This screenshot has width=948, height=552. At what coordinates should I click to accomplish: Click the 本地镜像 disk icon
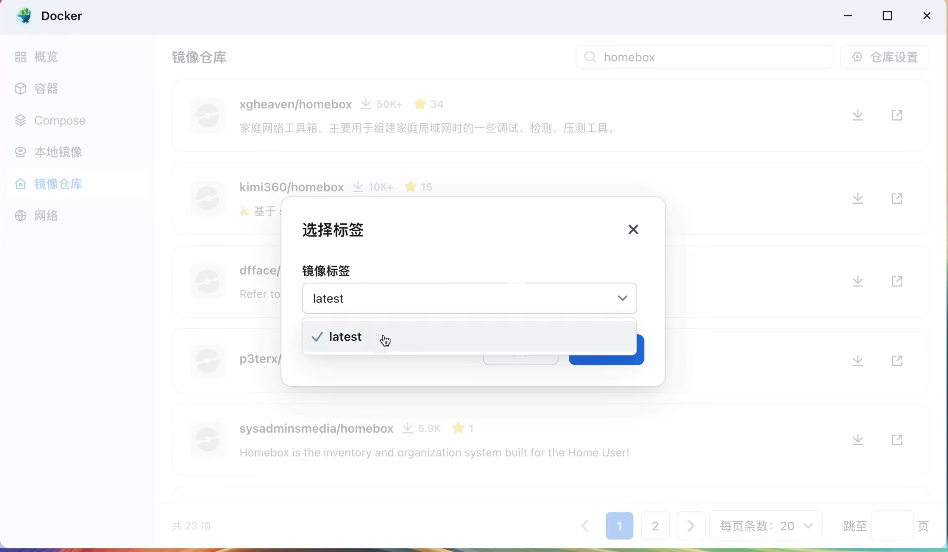21,152
